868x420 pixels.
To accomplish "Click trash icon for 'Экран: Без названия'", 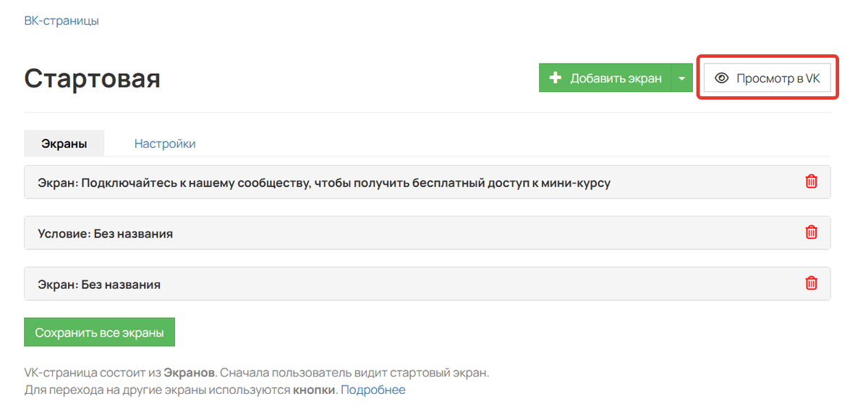I will 811,283.
